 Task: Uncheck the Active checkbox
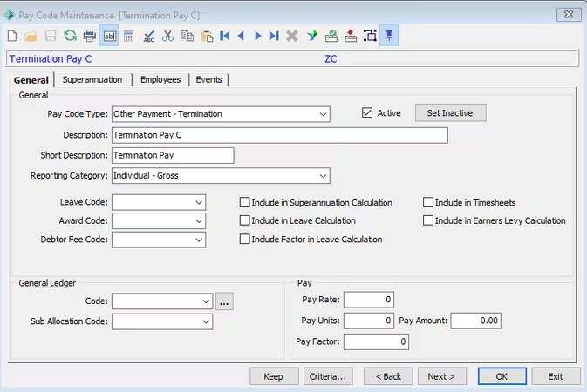tap(367, 113)
